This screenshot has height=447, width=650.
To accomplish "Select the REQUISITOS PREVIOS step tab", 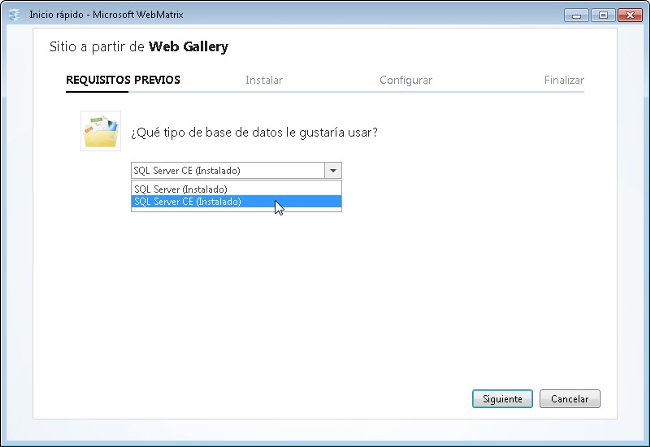I will [123, 80].
